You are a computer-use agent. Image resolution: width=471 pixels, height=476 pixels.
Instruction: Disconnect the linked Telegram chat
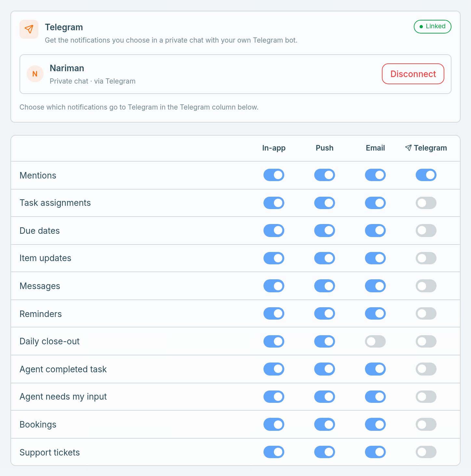(413, 74)
